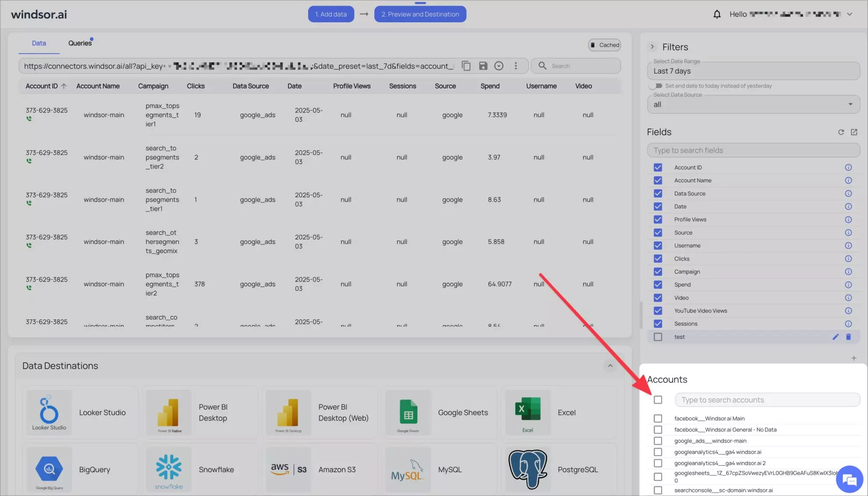This screenshot has width=868, height=496.
Task: Add a new custom field with plus icon
Action: 854,358
